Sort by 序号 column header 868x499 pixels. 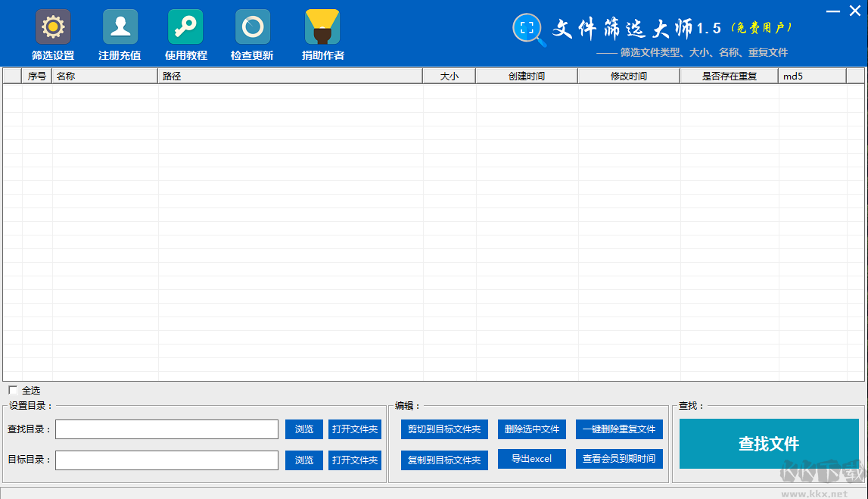(36, 76)
